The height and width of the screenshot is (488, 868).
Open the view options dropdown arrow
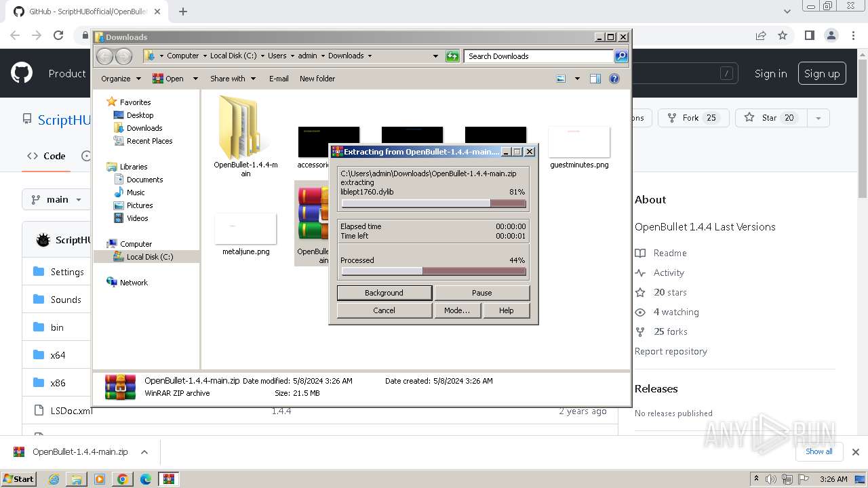(577, 79)
